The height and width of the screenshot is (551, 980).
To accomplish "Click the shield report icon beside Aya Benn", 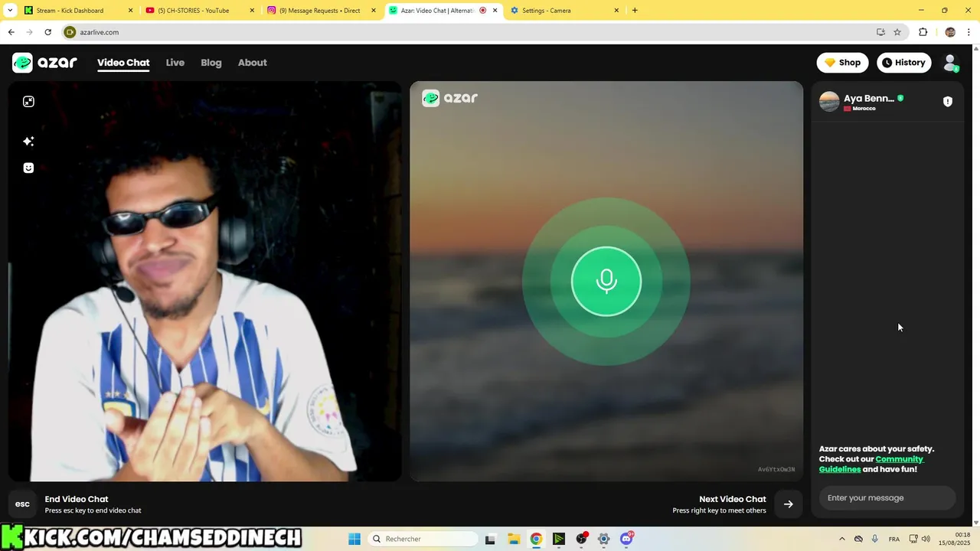I will 947,102.
